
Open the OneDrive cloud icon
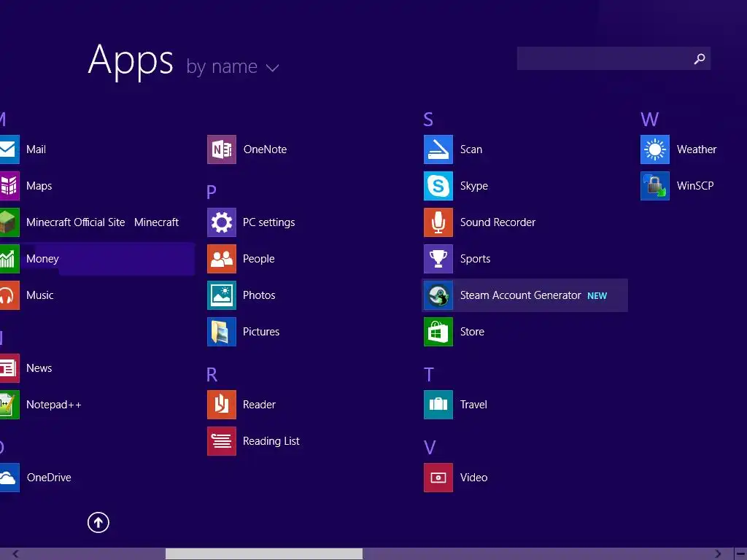tap(9, 478)
